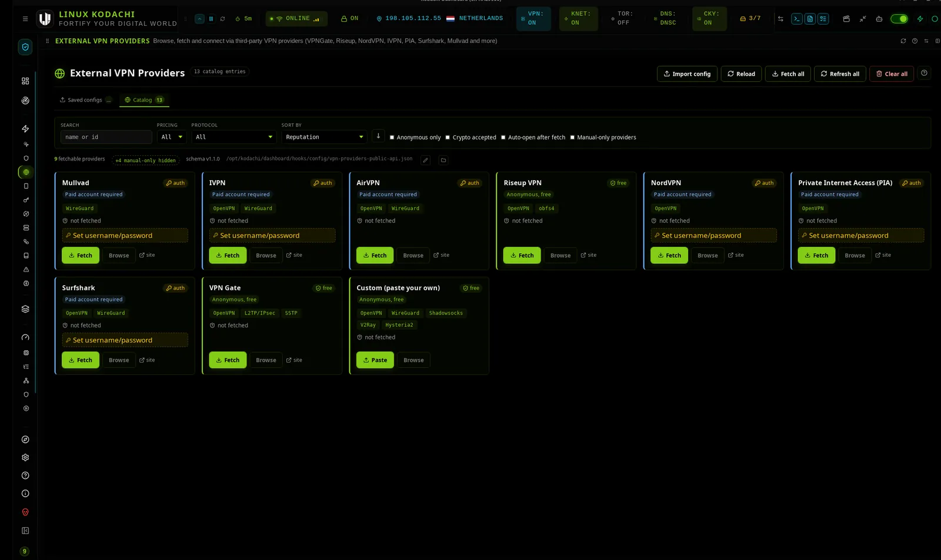Click the Reload button
Image resolution: width=941 pixels, height=560 pixels.
click(x=741, y=74)
